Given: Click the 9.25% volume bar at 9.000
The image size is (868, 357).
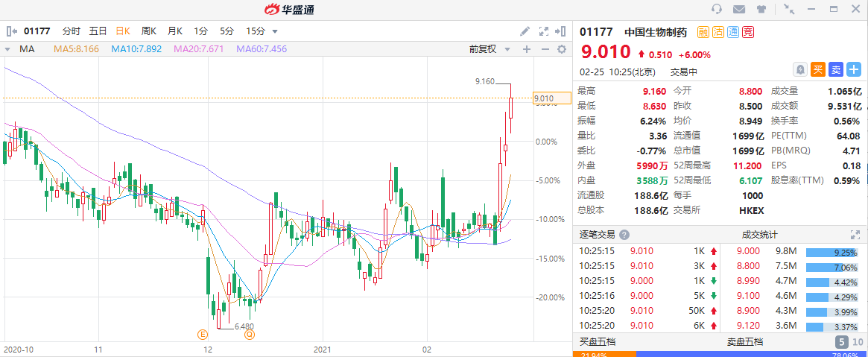Looking at the screenshot, I should click(x=833, y=253).
